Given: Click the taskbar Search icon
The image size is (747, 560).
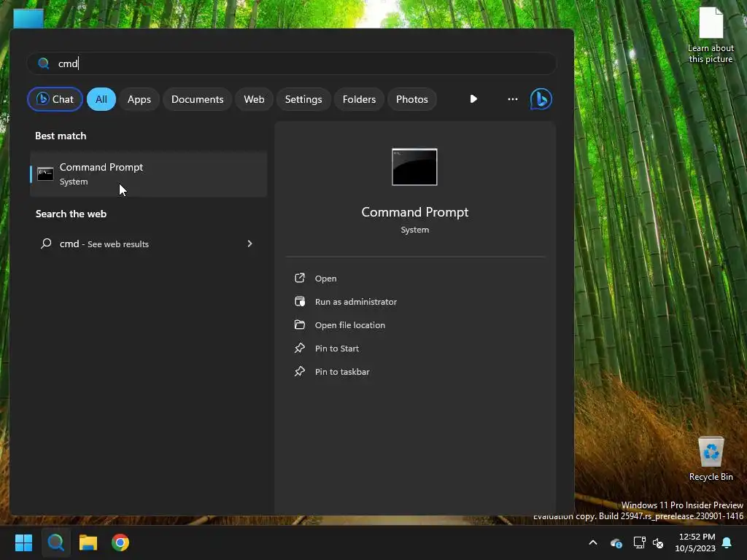Looking at the screenshot, I should (55, 542).
